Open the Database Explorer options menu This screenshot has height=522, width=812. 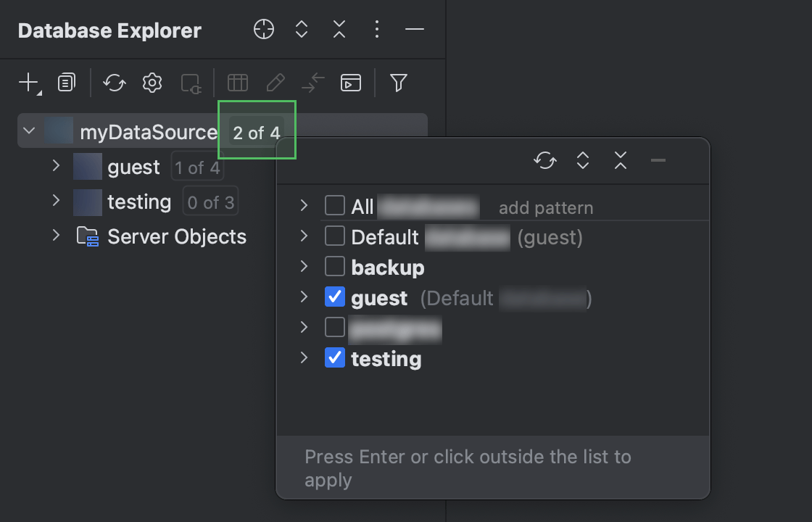[376, 29]
